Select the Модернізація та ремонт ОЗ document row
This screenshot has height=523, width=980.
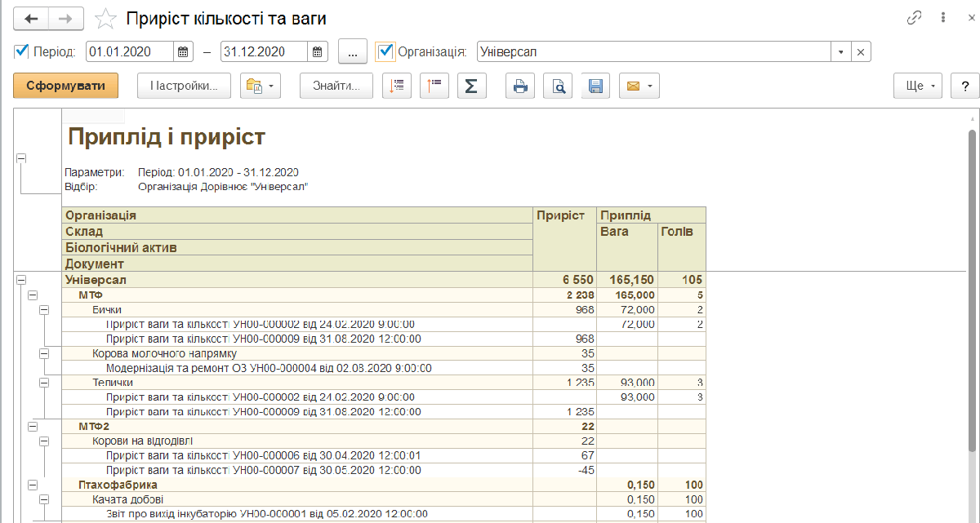384,368
